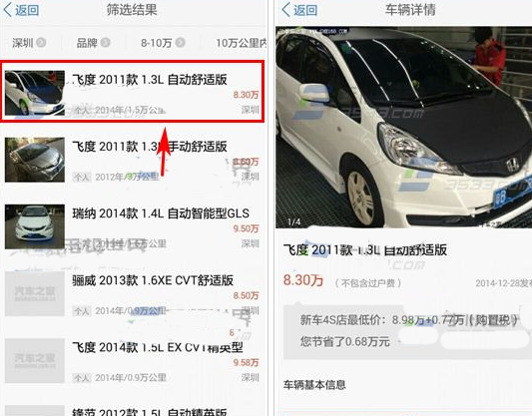Screen dimensions: 532x416
Task: Tap the back arrow on filter results screen
Action: point(21,10)
